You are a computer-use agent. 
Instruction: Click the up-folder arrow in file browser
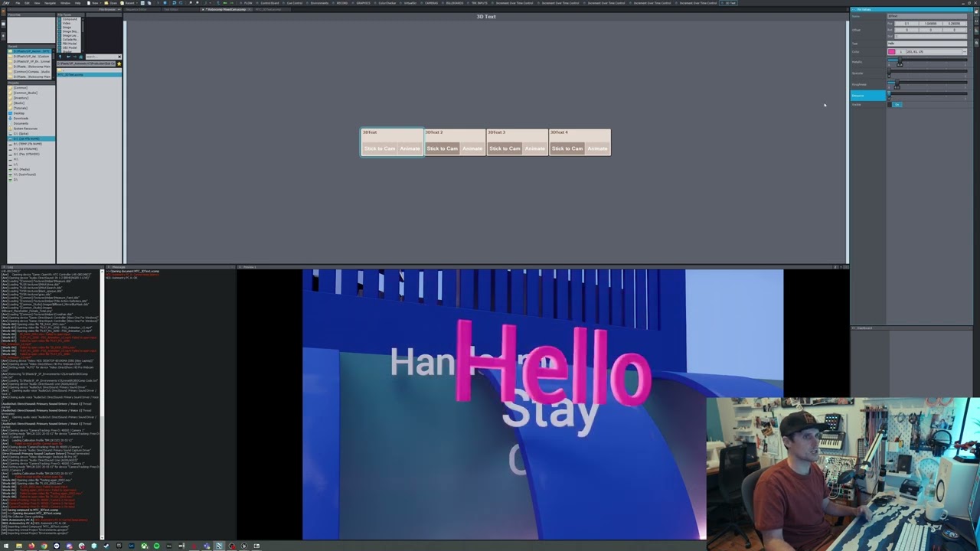[x=60, y=57]
